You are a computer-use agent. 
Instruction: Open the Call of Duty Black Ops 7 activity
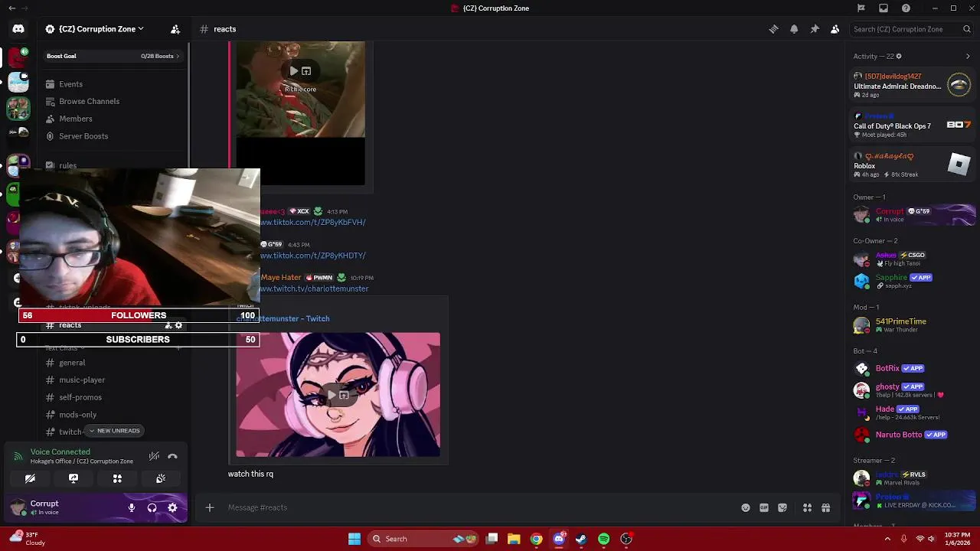[913, 125]
